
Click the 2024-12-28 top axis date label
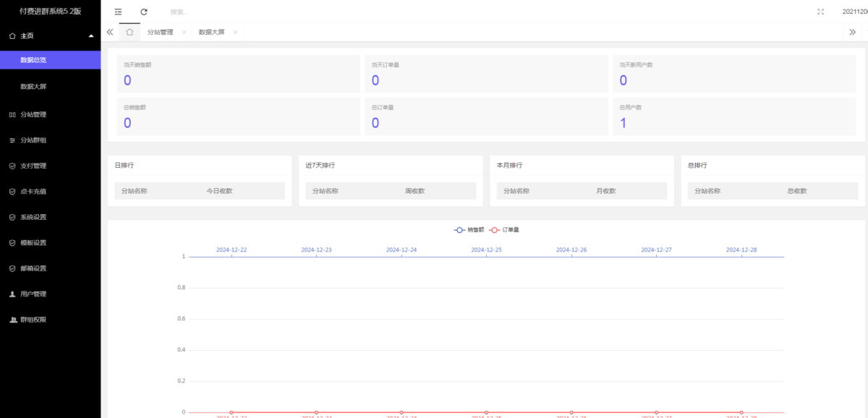[741, 249]
